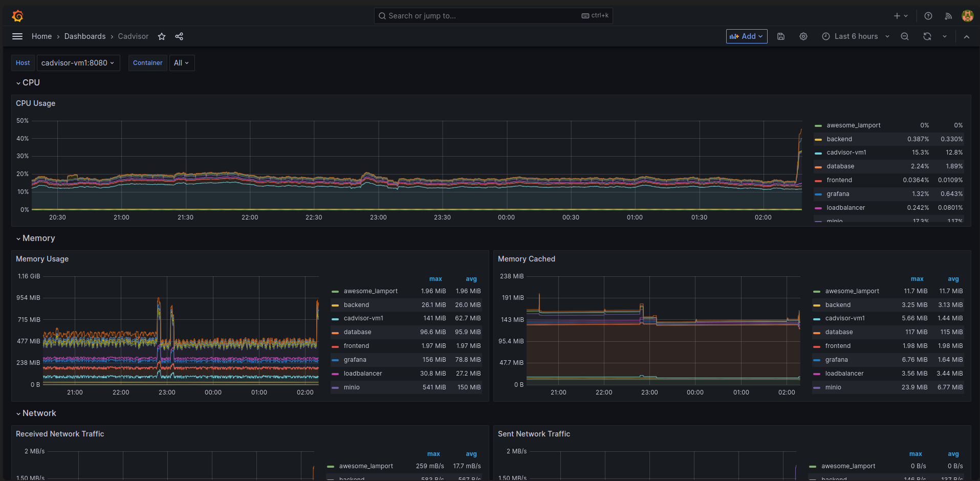
Task: Sort Sent Network Traffic legend by avg
Action: pyautogui.click(x=953, y=454)
